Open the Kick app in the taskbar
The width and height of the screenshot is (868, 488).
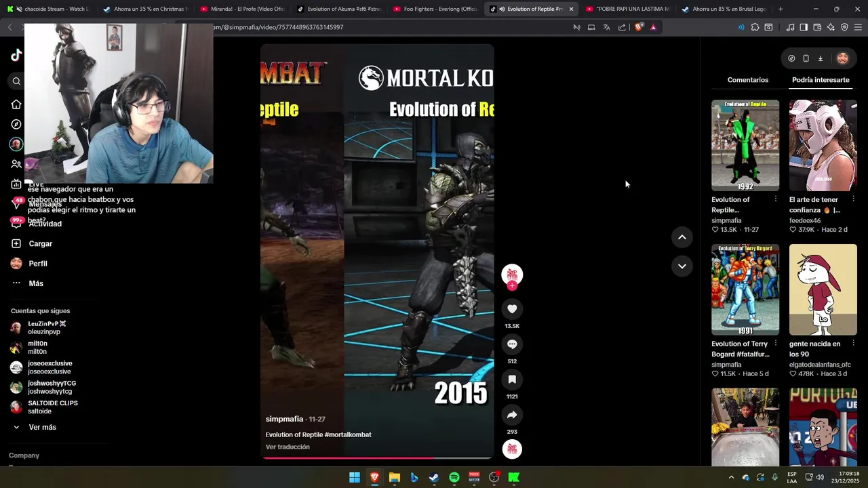coord(514,478)
